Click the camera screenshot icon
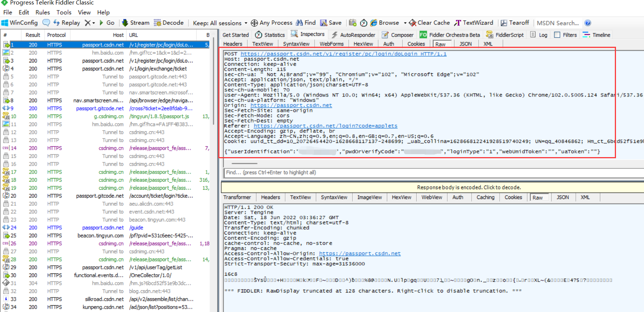Viewport: 644px width, 312px height. point(352,23)
